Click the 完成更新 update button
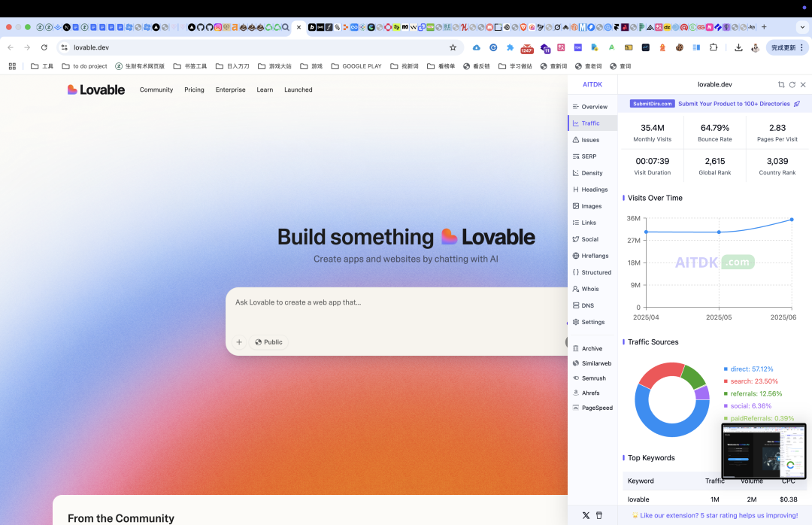812x525 pixels. pyautogui.click(x=787, y=47)
